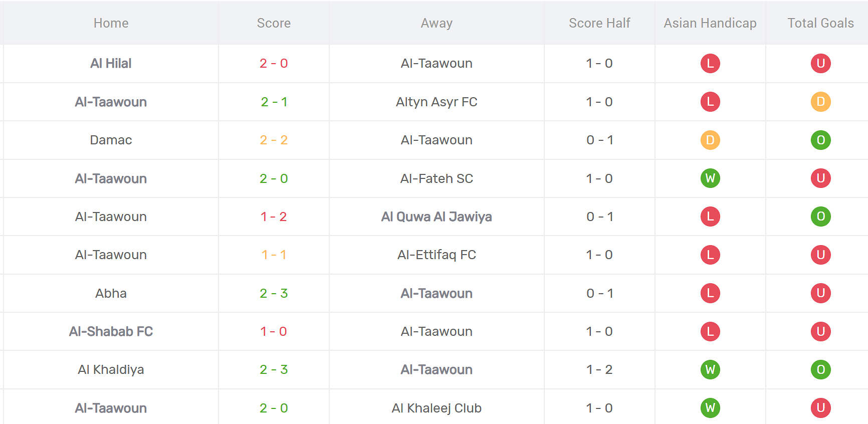Click the green W badge in Al-Fateh SC row
868x424 pixels.
[710, 178]
